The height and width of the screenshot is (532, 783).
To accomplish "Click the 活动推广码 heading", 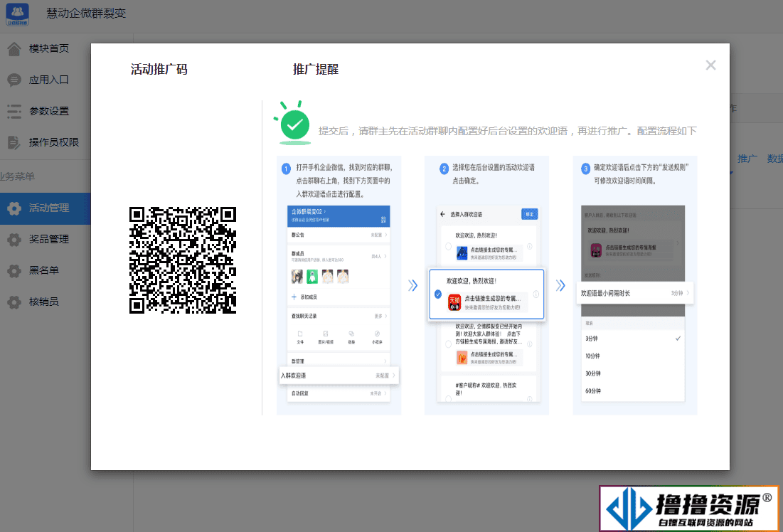I will (159, 70).
